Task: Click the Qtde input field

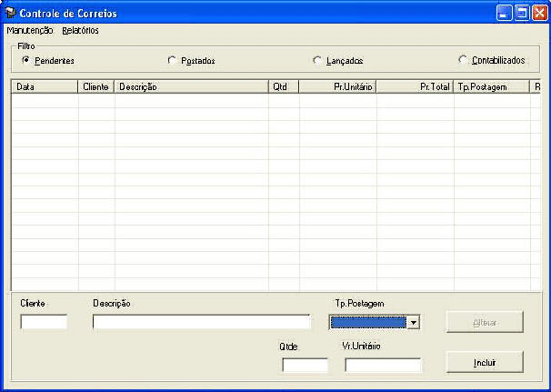Action: pos(305,365)
